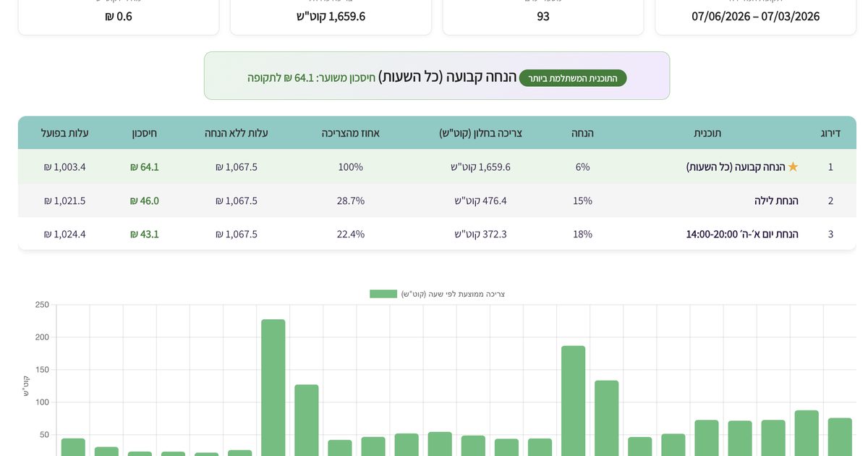Click the 1,021.5 ₪ actual cost cell
The height and width of the screenshot is (456, 868).
(64, 200)
